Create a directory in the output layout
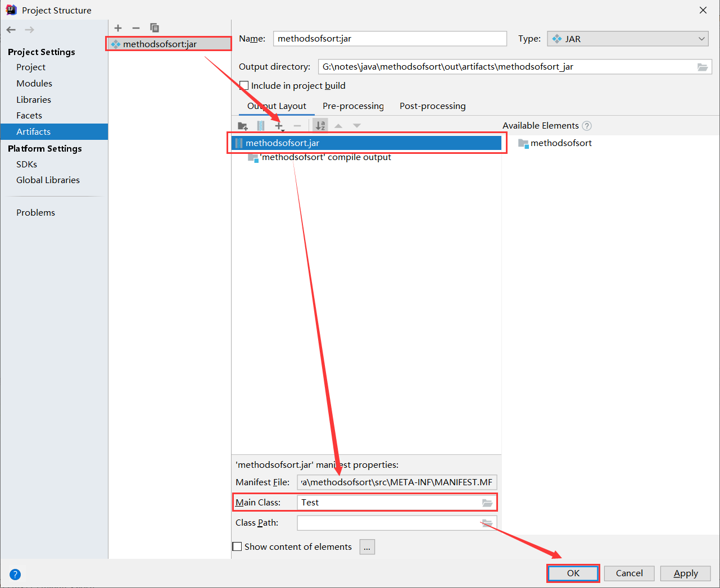Viewport: 720px width, 588px height. tap(242, 125)
